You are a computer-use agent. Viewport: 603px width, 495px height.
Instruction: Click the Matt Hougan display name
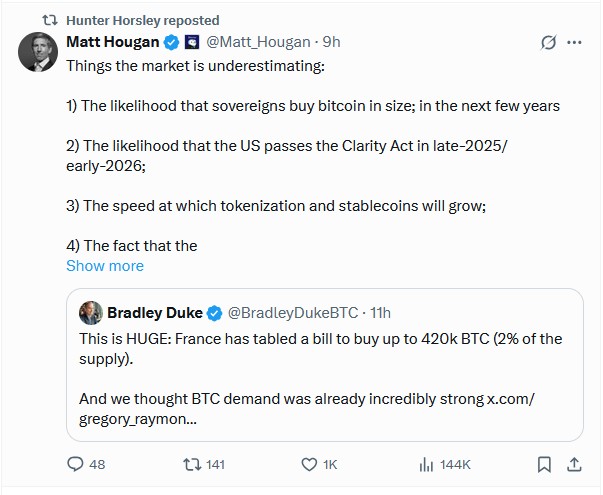point(112,42)
